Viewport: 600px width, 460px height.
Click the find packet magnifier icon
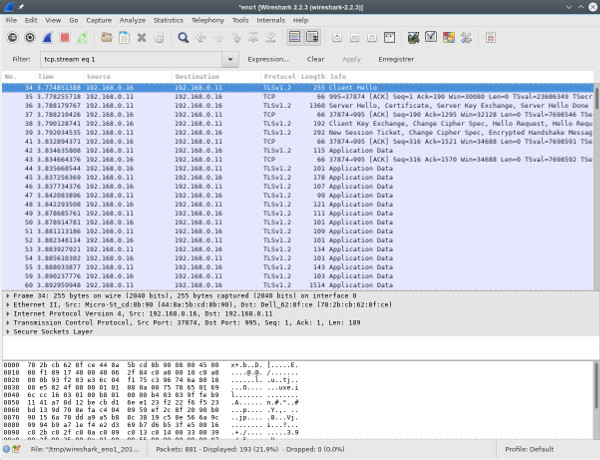184,38
